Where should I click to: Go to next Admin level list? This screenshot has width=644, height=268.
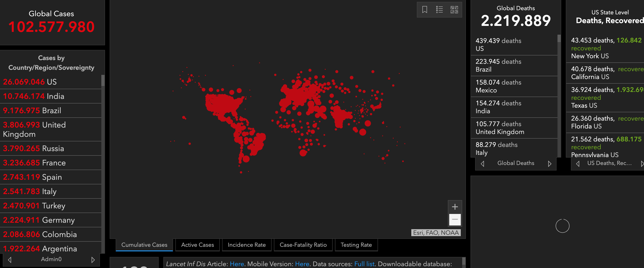click(93, 260)
